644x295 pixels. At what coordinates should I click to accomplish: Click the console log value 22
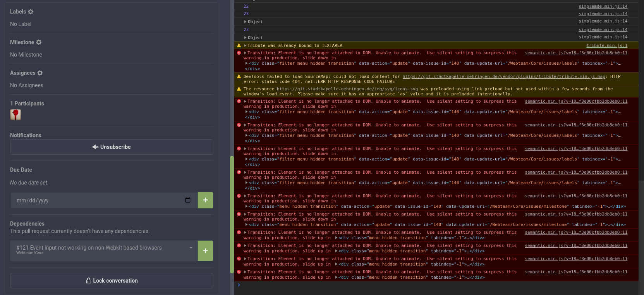pyautogui.click(x=246, y=6)
